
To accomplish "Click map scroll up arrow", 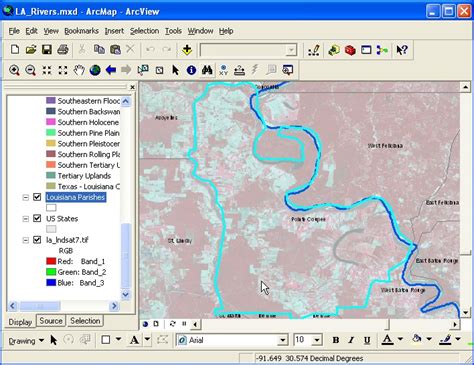I will click(465, 87).
